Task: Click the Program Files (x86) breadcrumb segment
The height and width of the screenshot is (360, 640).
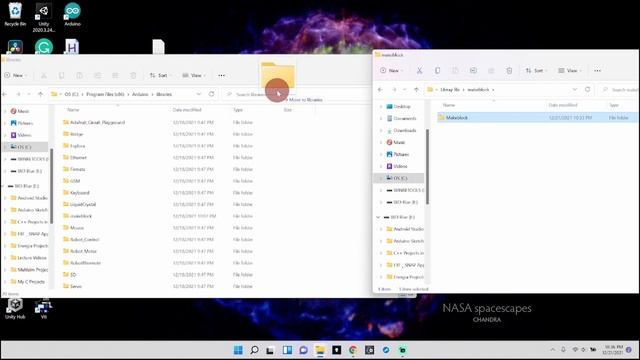Action: point(105,94)
